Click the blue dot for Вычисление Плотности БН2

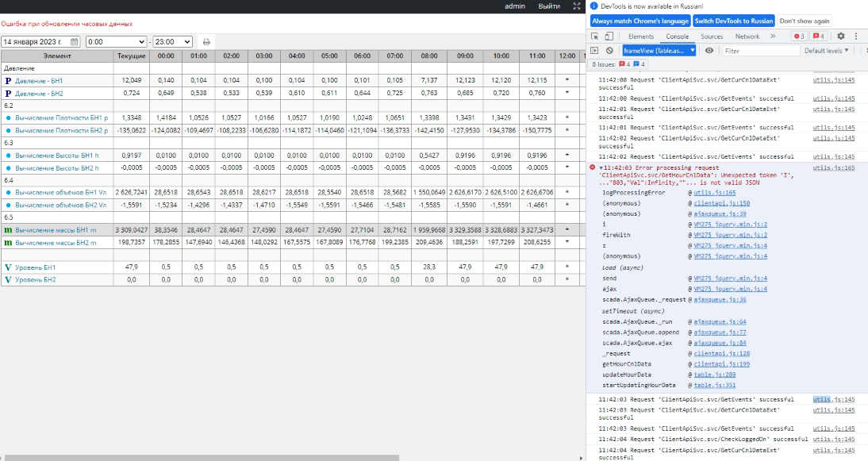coord(8,131)
